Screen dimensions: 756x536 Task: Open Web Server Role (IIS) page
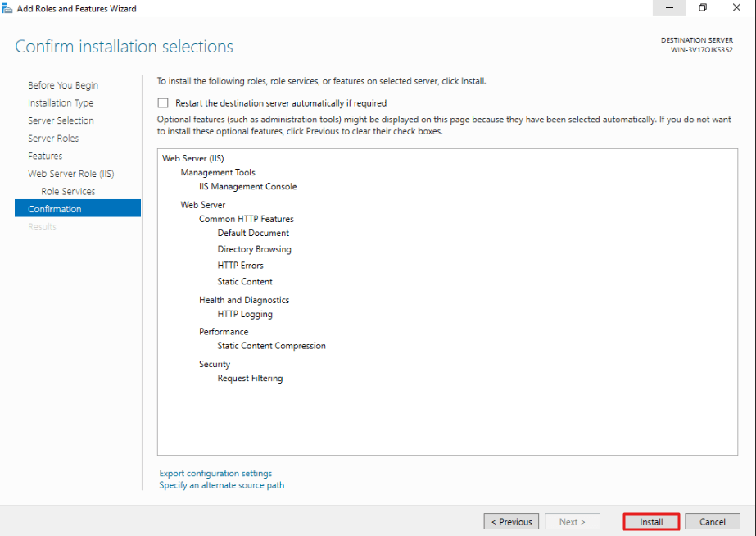coord(71,174)
